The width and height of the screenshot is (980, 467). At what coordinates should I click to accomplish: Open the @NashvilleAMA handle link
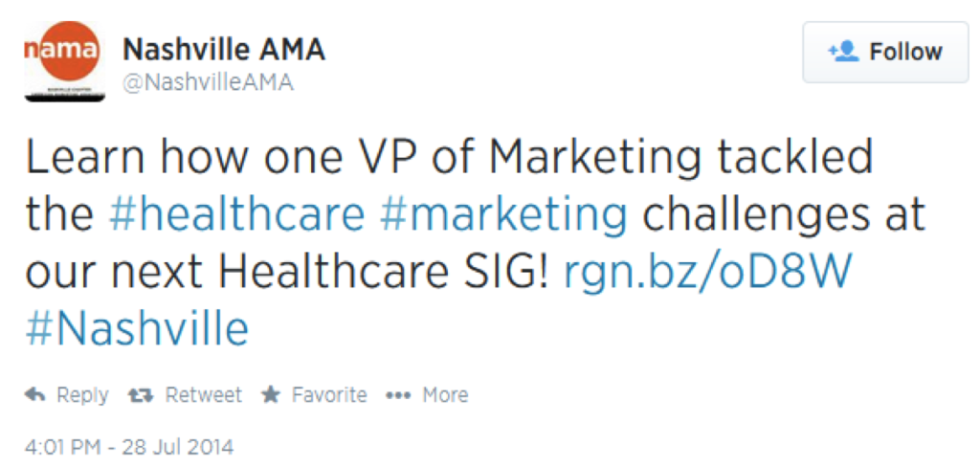tap(208, 82)
